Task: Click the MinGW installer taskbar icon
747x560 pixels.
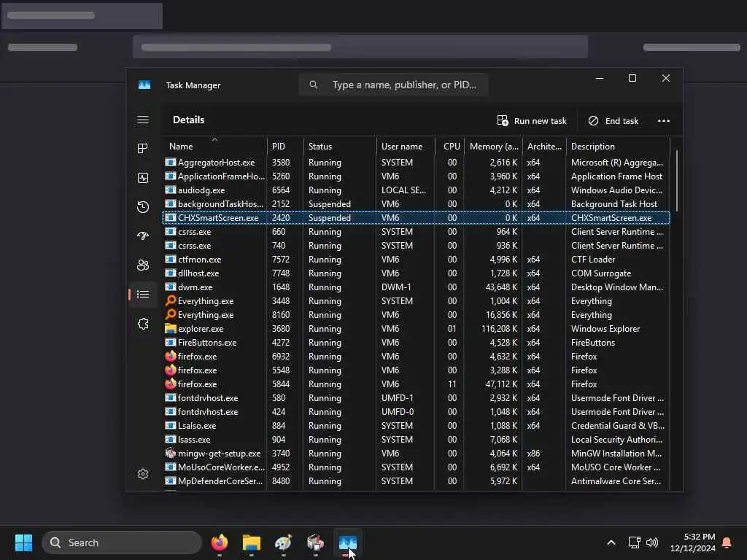Action: [315, 542]
